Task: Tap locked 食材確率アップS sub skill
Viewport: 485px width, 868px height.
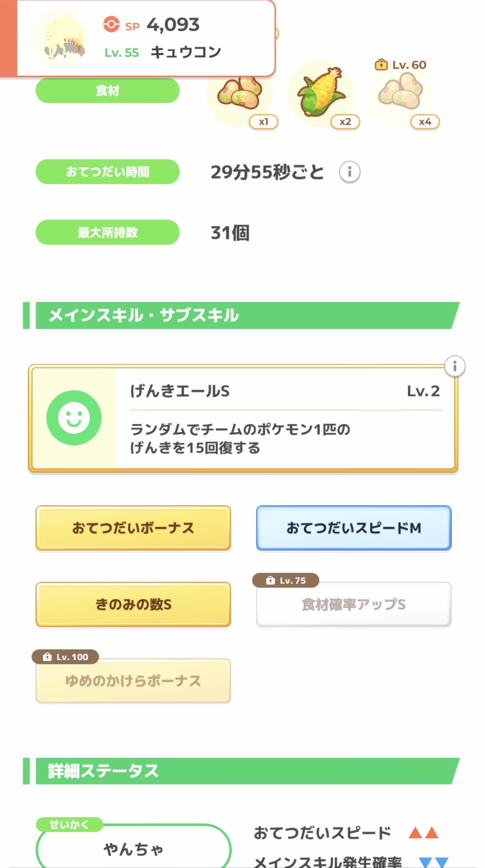Action: point(354,604)
